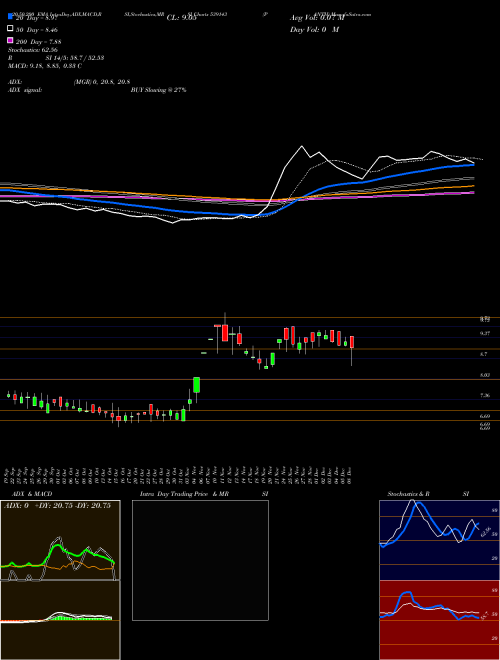Click inside the empty intraday chart box
Image resolution: width=500 pixels, height=660 pixels.
[x=200, y=560]
